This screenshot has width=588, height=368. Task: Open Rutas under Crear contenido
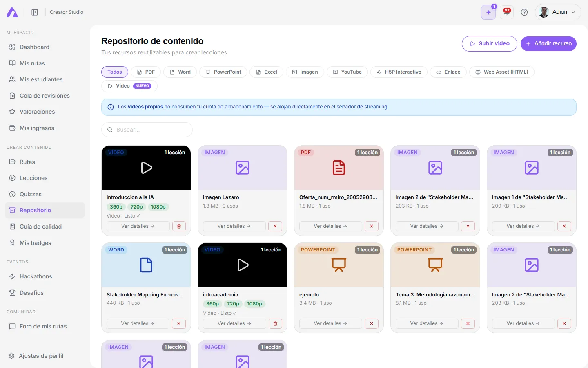45,162
